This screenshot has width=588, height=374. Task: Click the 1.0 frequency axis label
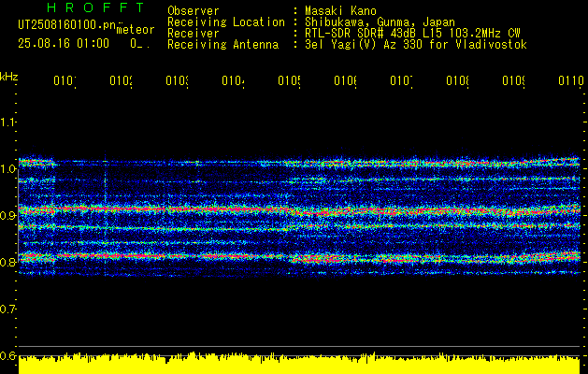pyautogui.click(x=7, y=169)
